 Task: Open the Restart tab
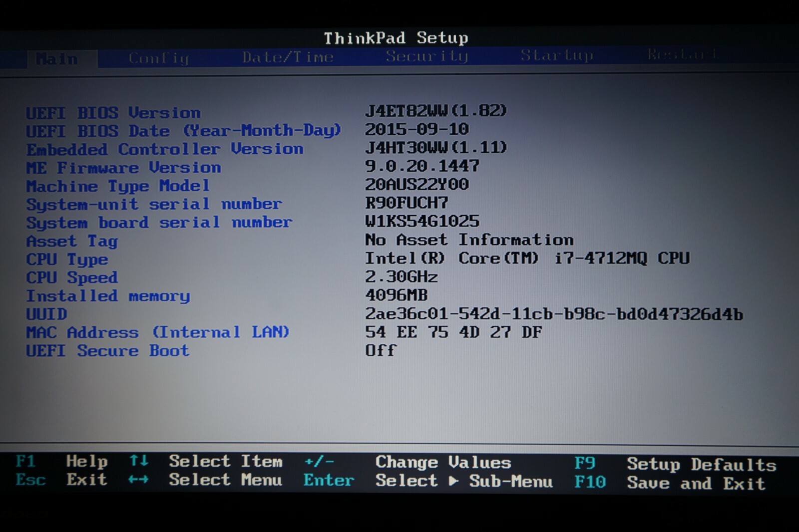[x=682, y=54]
